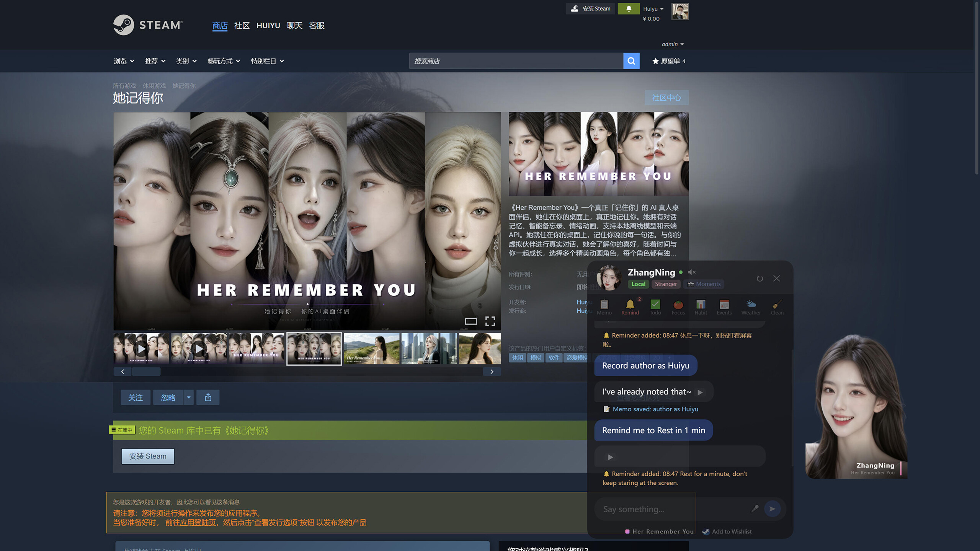Viewport: 980px width, 551px height.
Task: Enter fullscreen on the media viewer
Action: pyautogui.click(x=490, y=321)
